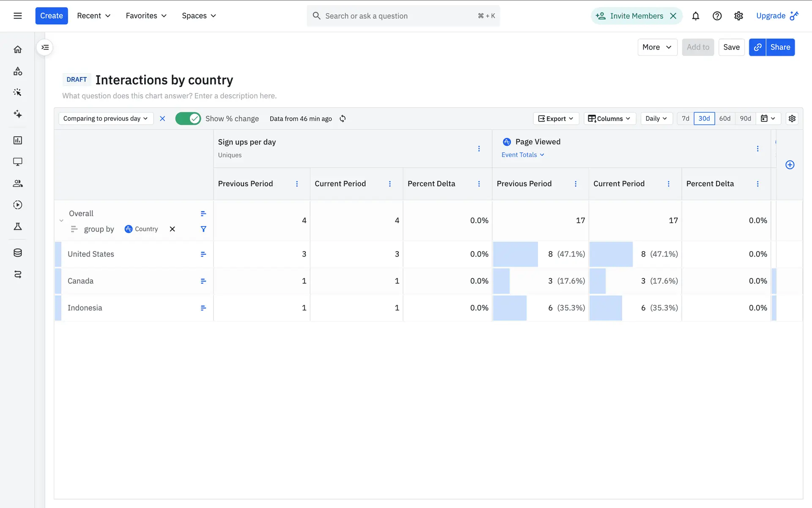The image size is (812, 508).
Task: Click the Save button
Action: click(x=731, y=47)
